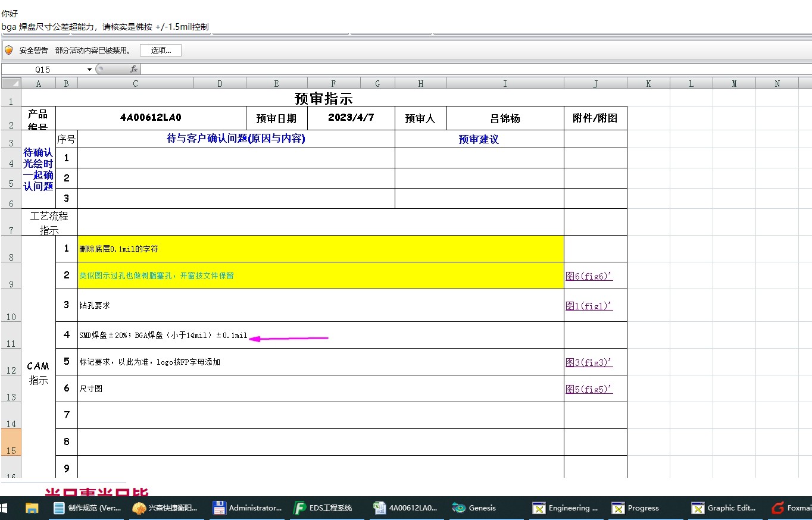The width and height of the screenshot is (812, 520).
Task: Open File Explorer from the taskbar
Action: tap(32, 508)
